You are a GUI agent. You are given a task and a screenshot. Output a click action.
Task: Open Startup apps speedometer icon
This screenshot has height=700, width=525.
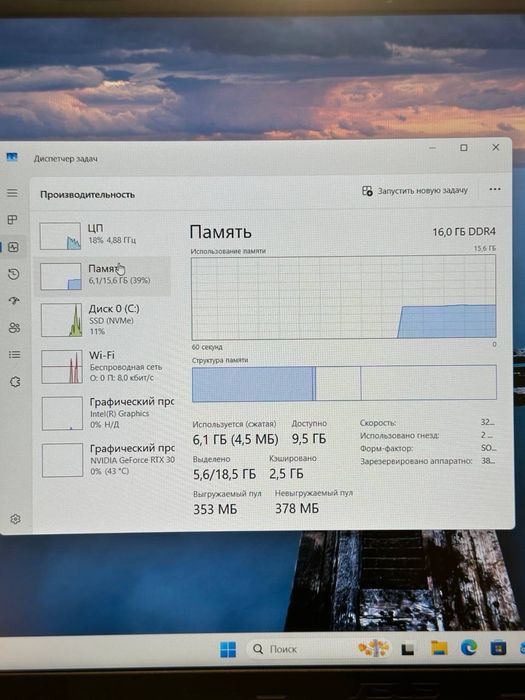pos(14,301)
